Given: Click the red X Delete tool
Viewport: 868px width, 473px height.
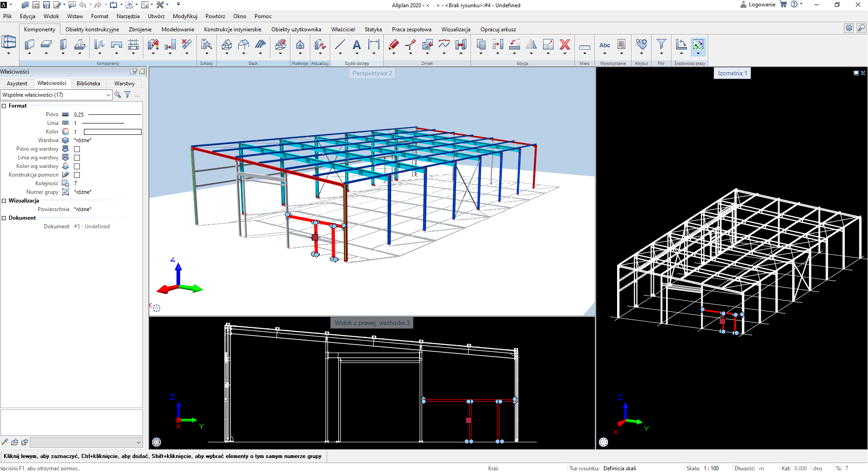Looking at the screenshot, I should pyautogui.click(x=565, y=44).
